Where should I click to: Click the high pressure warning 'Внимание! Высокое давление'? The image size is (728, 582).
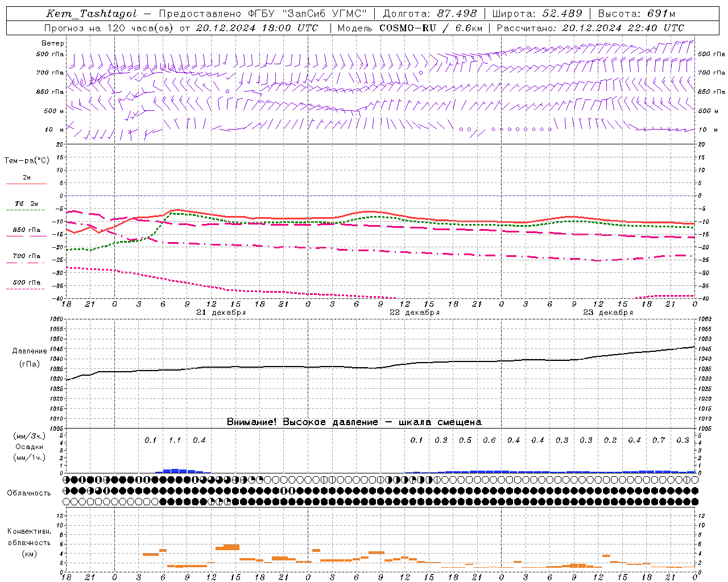click(303, 422)
